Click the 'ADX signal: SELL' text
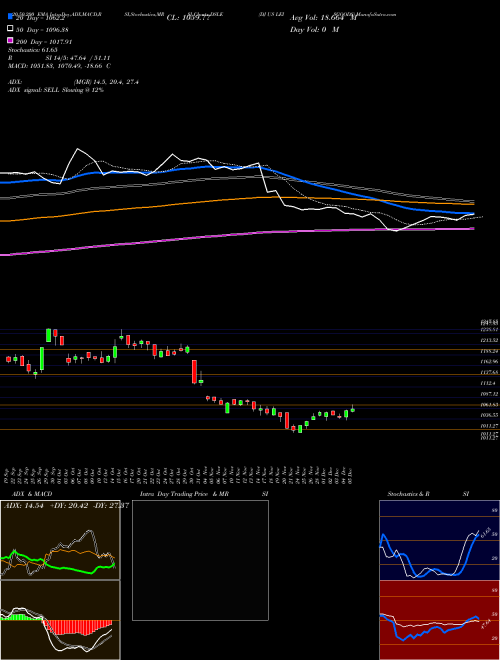 tap(34, 90)
